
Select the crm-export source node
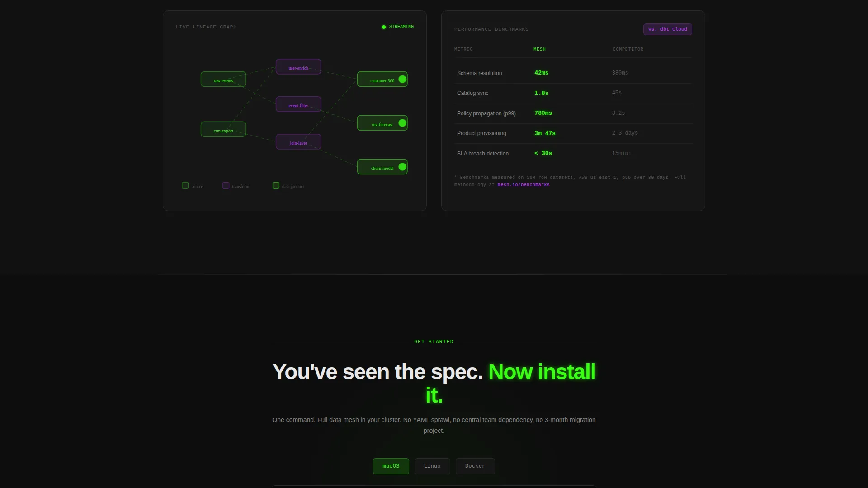pyautogui.click(x=223, y=129)
